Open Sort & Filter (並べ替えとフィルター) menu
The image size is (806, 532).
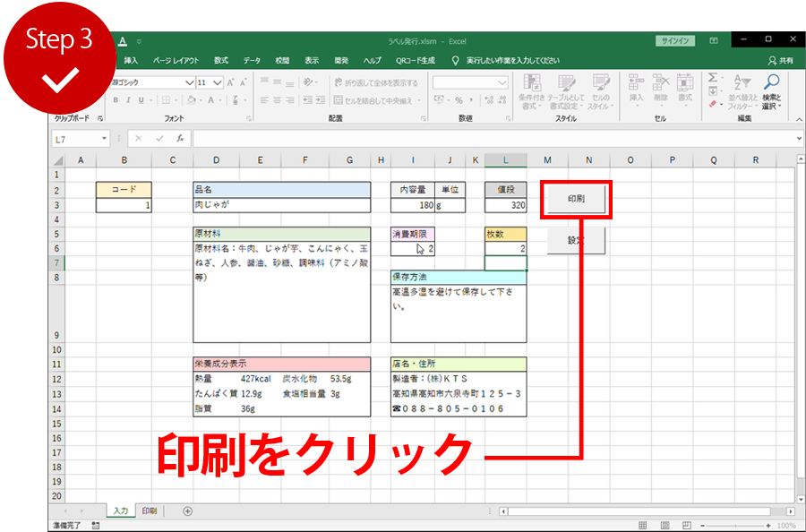(742, 91)
